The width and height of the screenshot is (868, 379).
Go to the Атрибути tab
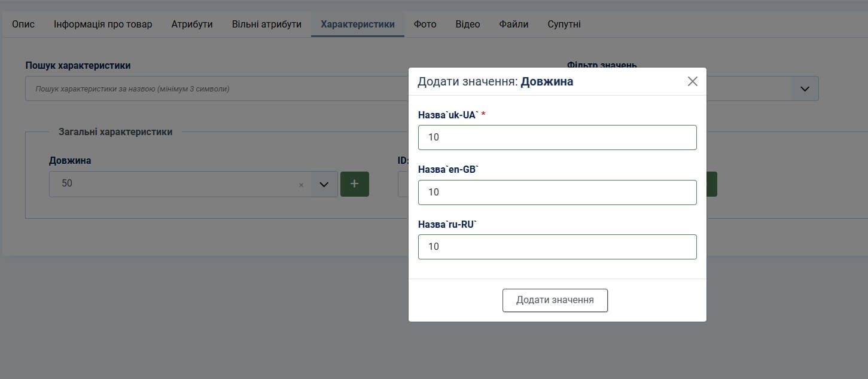pyautogui.click(x=192, y=25)
